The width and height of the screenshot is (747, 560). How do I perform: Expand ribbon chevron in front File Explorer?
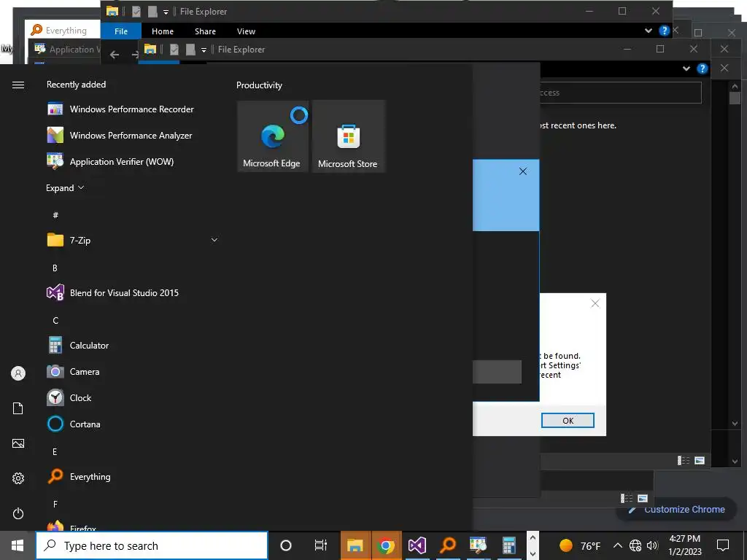[x=686, y=69]
